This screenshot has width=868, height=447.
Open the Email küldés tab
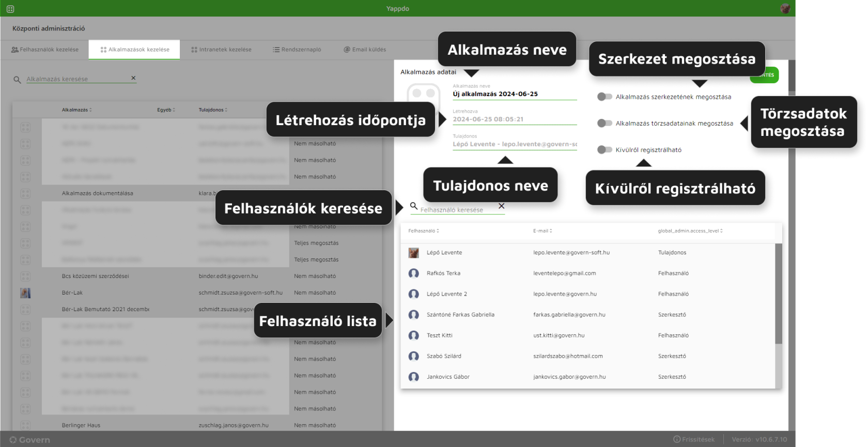(365, 50)
